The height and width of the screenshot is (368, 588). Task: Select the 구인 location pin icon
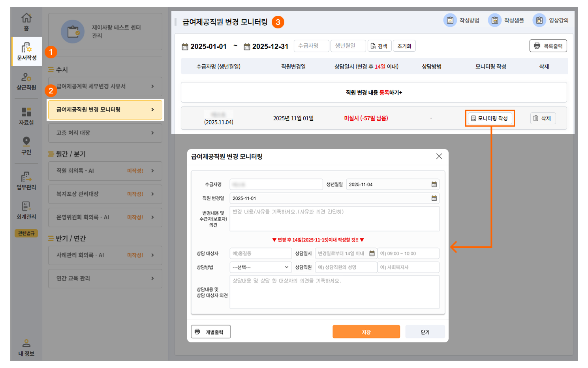pos(26,142)
